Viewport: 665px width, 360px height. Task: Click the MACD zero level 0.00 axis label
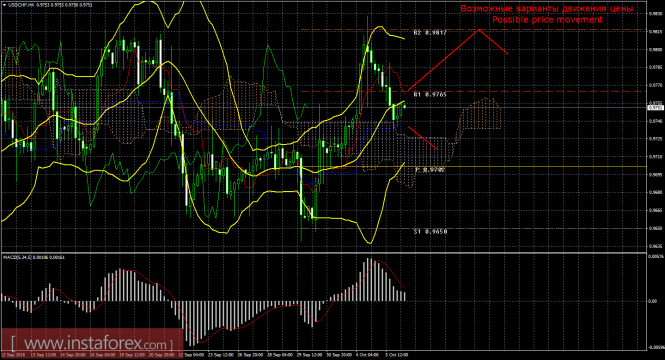tap(652, 301)
